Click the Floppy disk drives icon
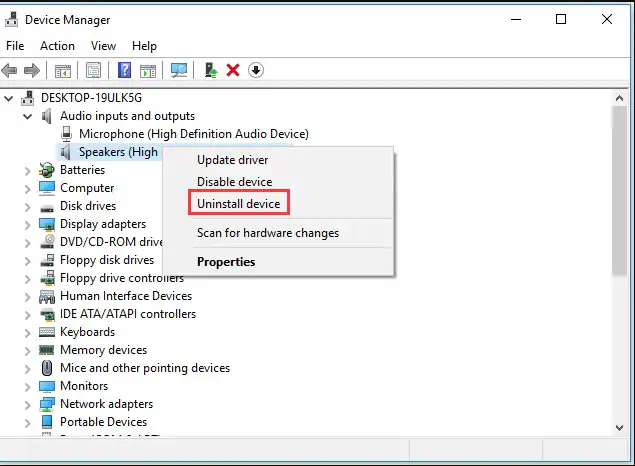The image size is (635, 466). [47, 260]
